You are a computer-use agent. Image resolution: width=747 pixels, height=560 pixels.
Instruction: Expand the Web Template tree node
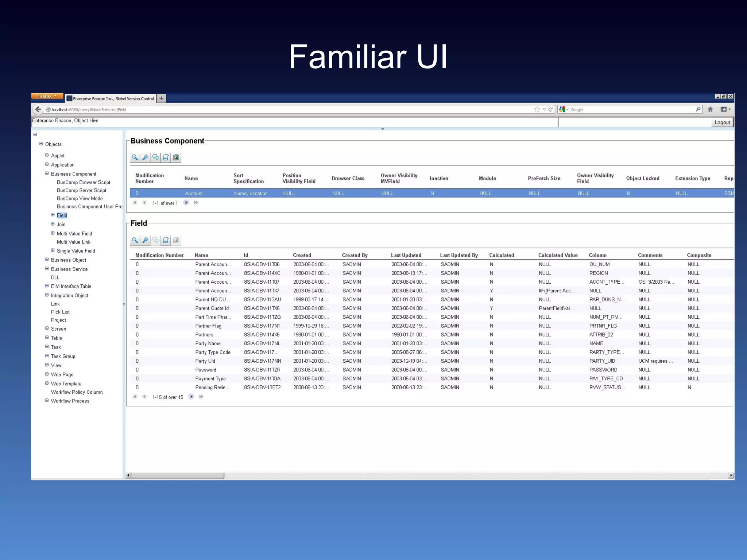pyautogui.click(x=47, y=383)
